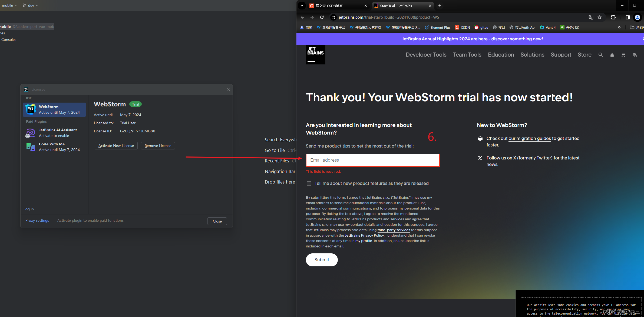Click the Trial badge next to WebStorm

pos(136,104)
